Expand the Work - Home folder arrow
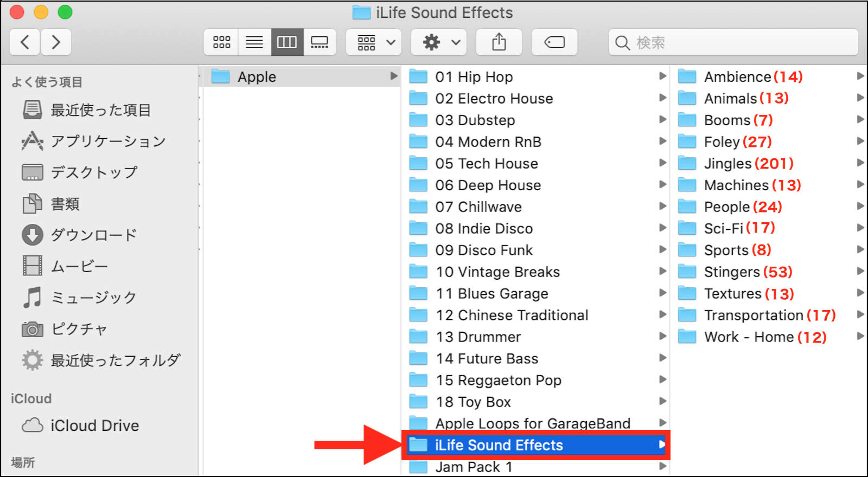Viewport: 868px width, 477px height. pos(860,336)
